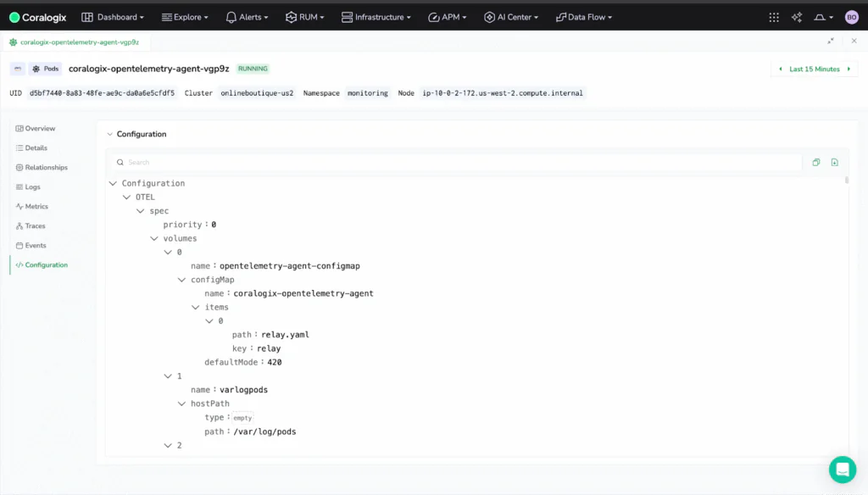Viewport: 868px width, 495px height.
Task: Open the Metrics sidebar section
Action: (x=32, y=207)
